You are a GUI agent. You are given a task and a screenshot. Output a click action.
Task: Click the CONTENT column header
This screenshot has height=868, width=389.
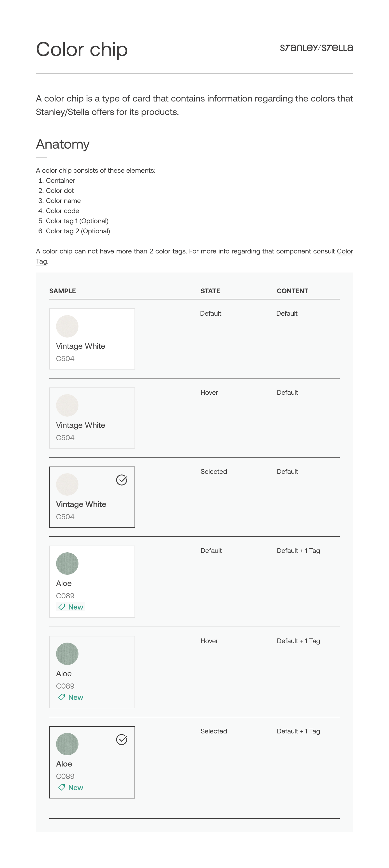(292, 291)
